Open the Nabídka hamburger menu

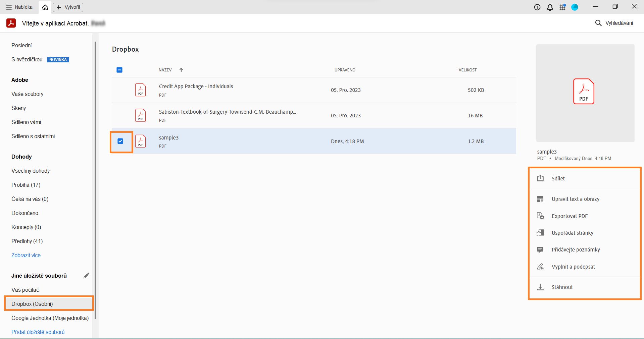tap(19, 7)
